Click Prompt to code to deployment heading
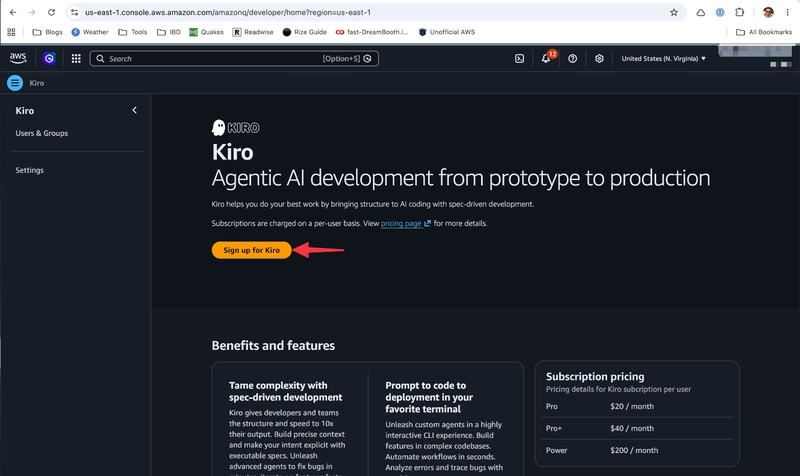800x476 pixels. (x=429, y=397)
